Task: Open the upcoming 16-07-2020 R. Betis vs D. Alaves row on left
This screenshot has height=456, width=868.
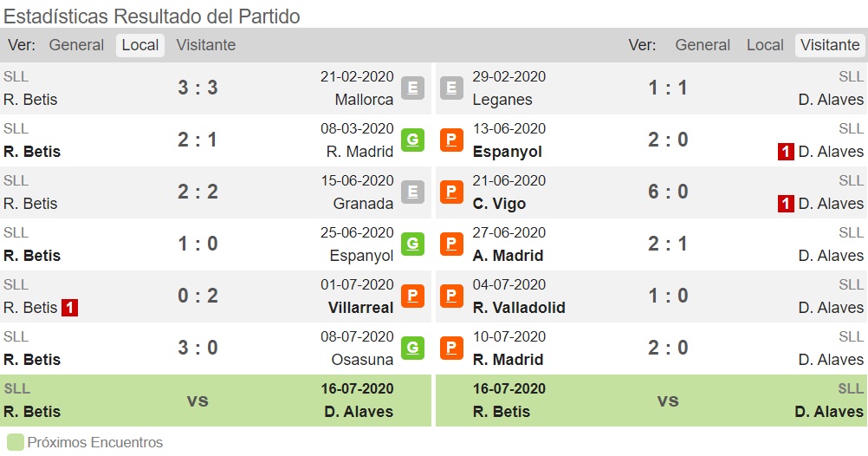Action: [x=216, y=401]
